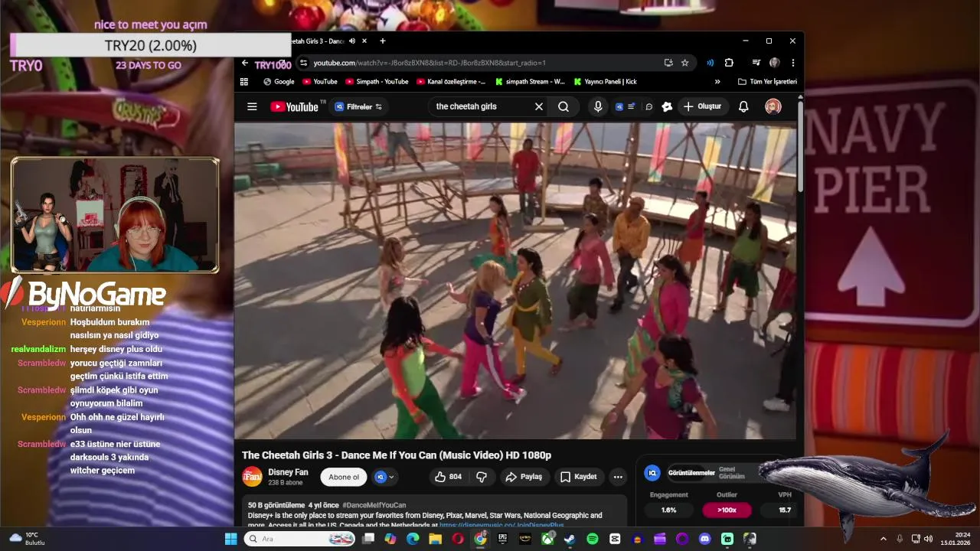Open Spotify from taskbar

point(592,539)
